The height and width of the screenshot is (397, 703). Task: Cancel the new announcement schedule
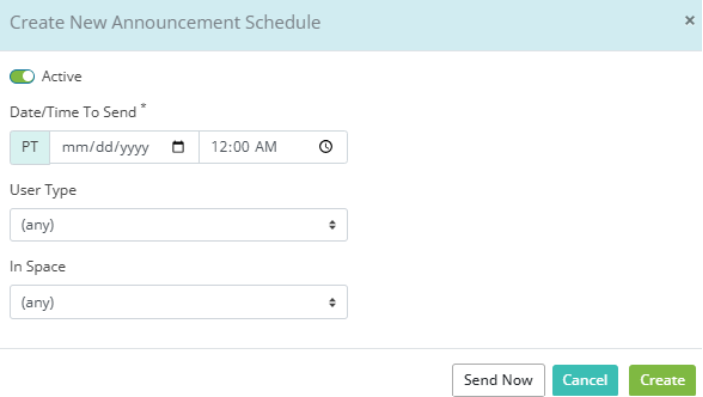(585, 380)
